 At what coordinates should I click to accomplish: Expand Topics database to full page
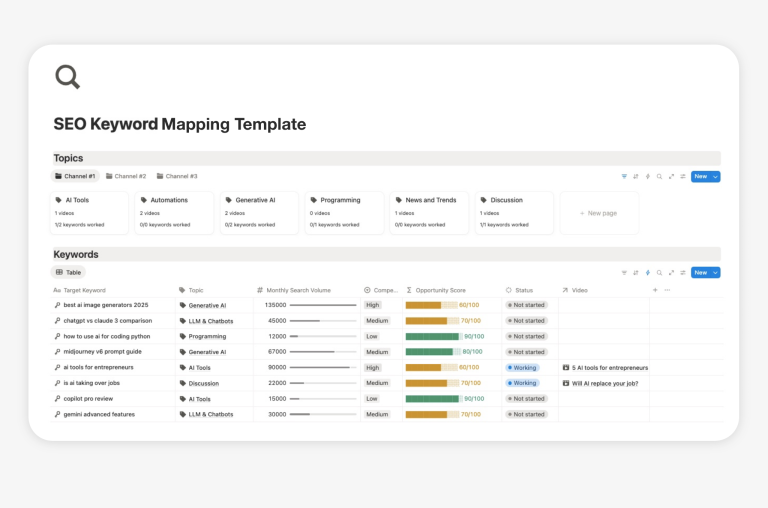coord(671,176)
